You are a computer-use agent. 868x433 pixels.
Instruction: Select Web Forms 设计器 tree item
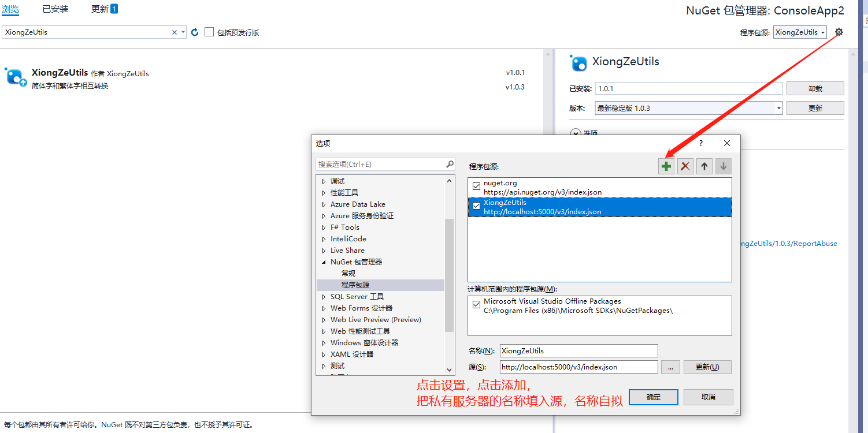coord(361,308)
